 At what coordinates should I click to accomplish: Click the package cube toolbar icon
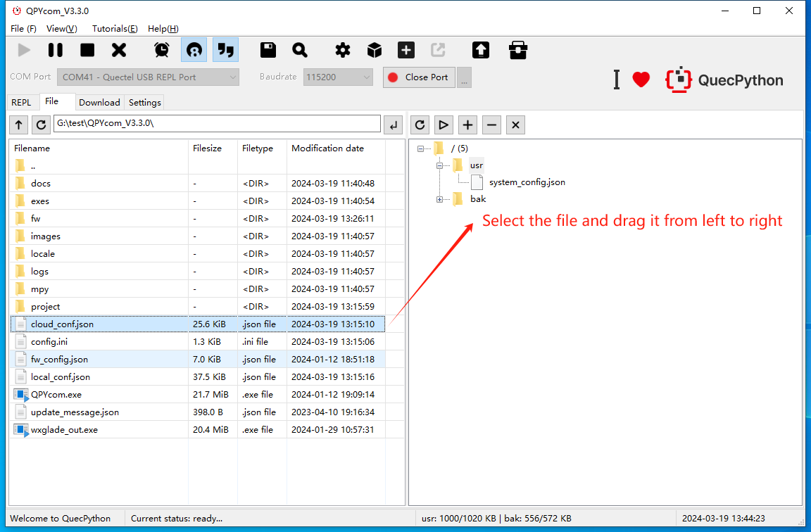click(x=375, y=50)
